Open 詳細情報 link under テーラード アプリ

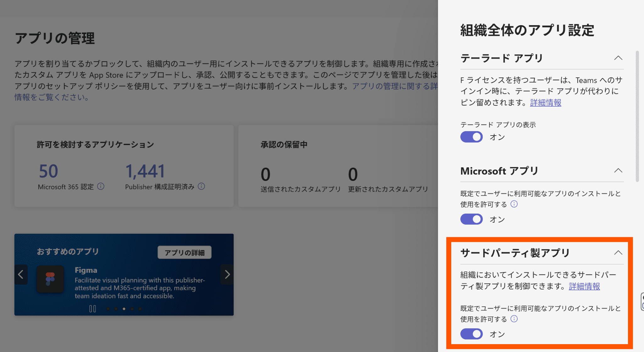pyautogui.click(x=546, y=103)
